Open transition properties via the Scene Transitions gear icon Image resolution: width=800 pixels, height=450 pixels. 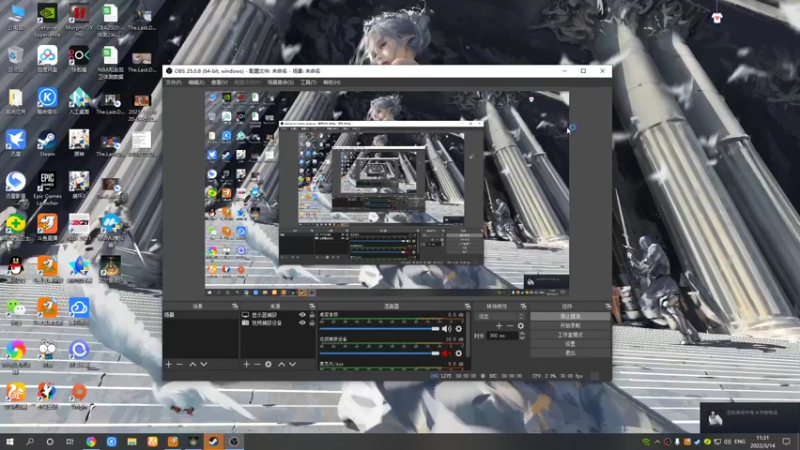tap(520, 326)
